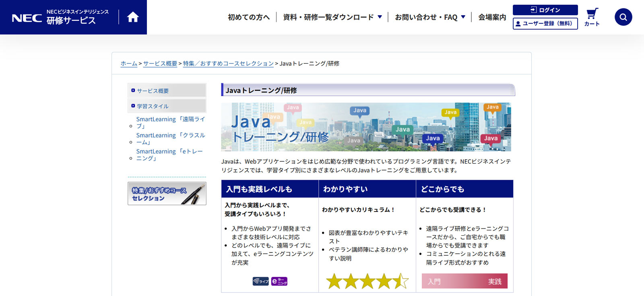
Task: Go to ホーム breadcrumb link
Action: (129, 64)
